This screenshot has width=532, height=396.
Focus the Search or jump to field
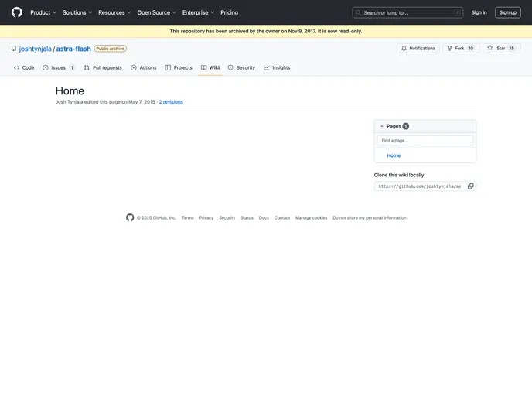(x=408, y=12)
